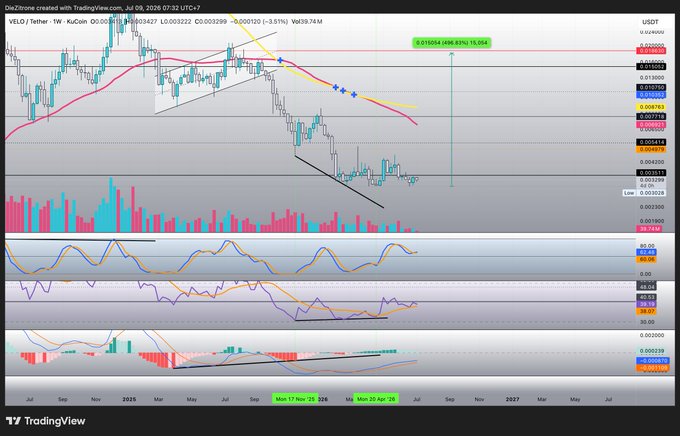Click the Vol 39.74M header value
This screenshot has width=680, height=436.
tap(307, 21)
